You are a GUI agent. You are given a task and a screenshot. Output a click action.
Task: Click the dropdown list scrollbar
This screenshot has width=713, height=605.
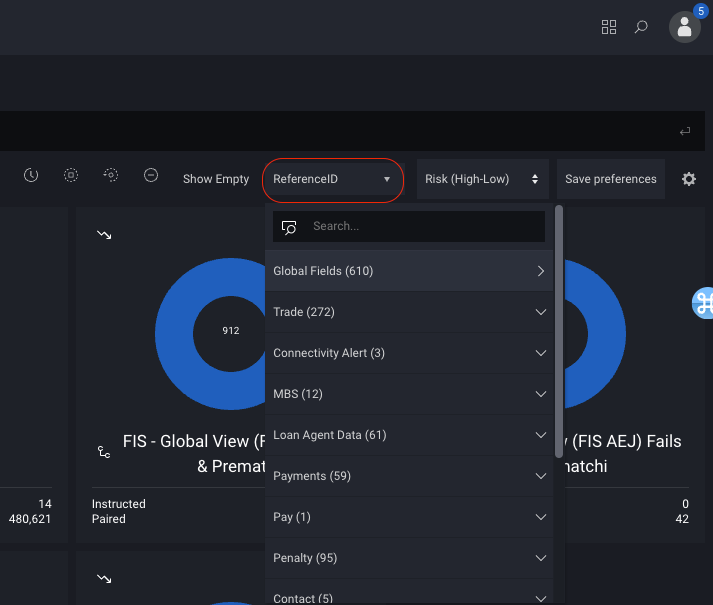pos(559,331)
